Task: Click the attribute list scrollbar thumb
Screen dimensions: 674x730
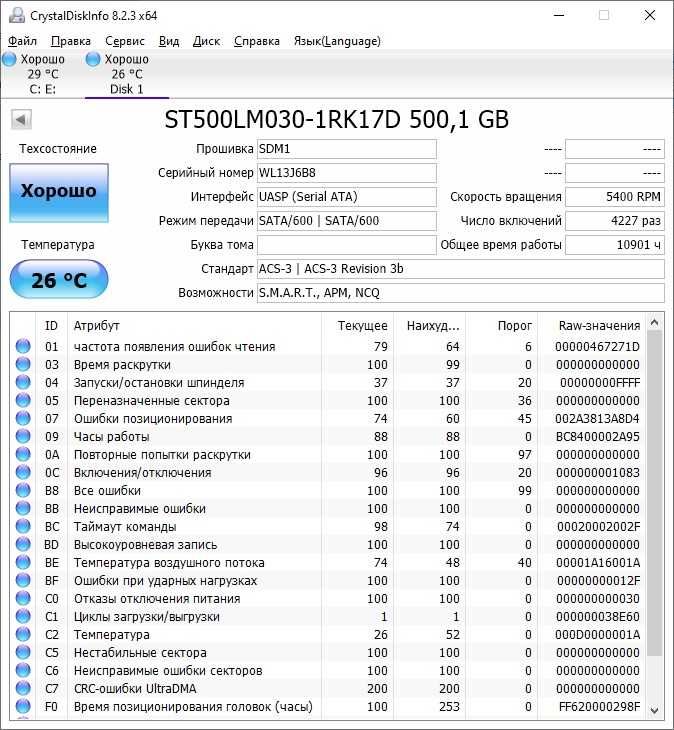Action: coord(654,493)
